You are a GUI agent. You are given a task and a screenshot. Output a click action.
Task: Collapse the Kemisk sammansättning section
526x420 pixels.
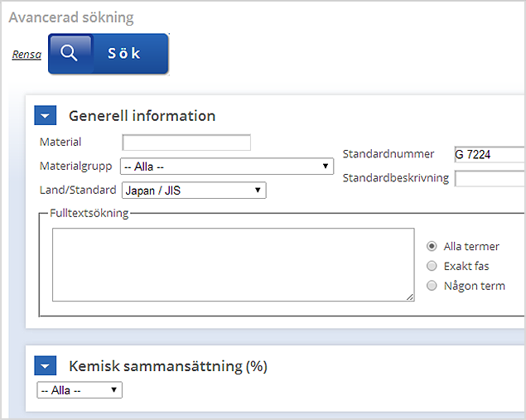(x=46, y=365)
